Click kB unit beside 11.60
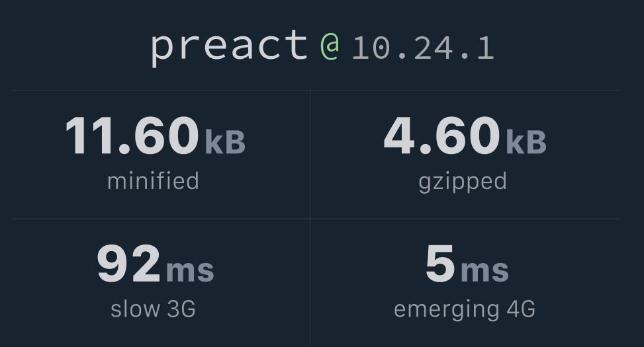The image size is (644, 347). point(225,141)
